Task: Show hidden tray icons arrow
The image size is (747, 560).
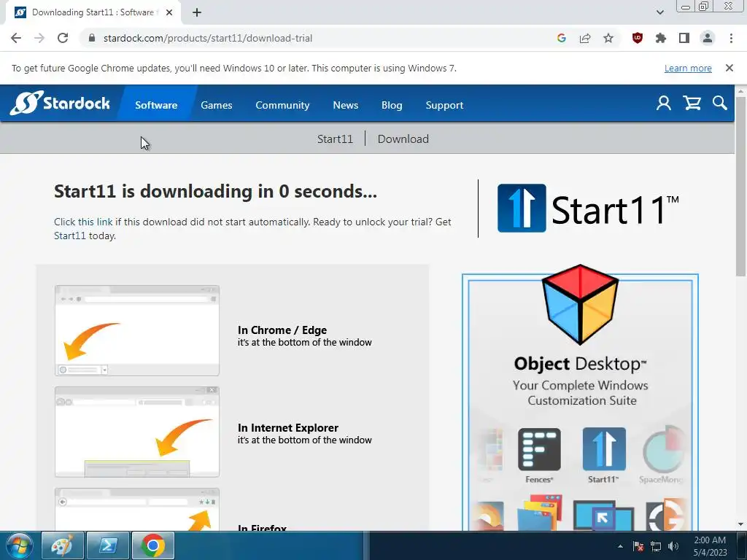Action: [x=620, y=546]
